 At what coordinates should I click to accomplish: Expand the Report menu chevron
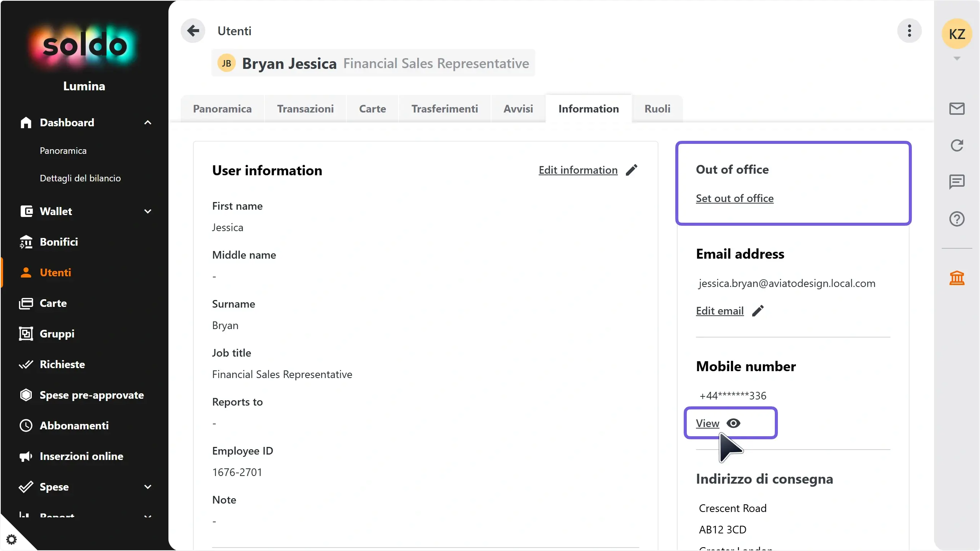(x=148, y=516)
